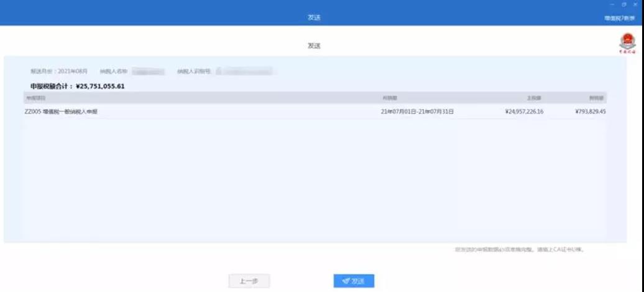The height and width of the screenshot is (292, 644).
Task: Click the tax bureau emblem logo
Action: tap(627, 43)
